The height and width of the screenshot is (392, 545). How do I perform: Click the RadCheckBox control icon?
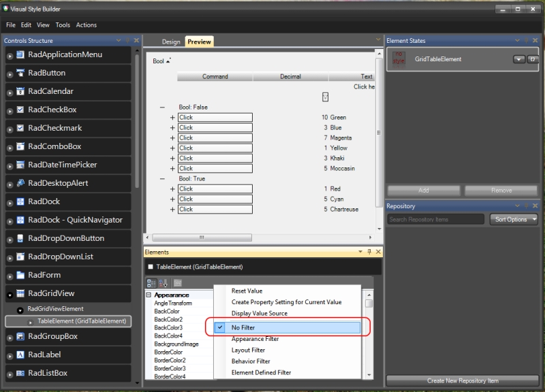click(20, 110)
